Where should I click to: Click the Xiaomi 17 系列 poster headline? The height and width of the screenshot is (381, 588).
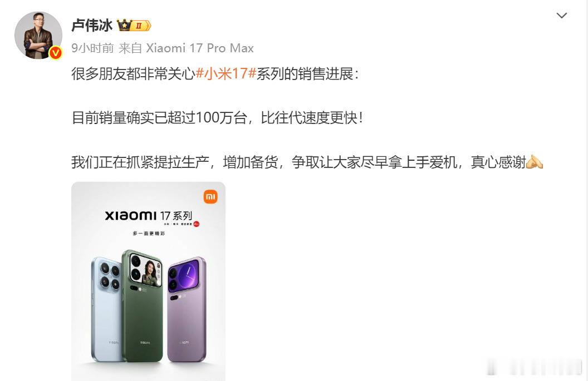pyautogui.click(x=149, y=215)
